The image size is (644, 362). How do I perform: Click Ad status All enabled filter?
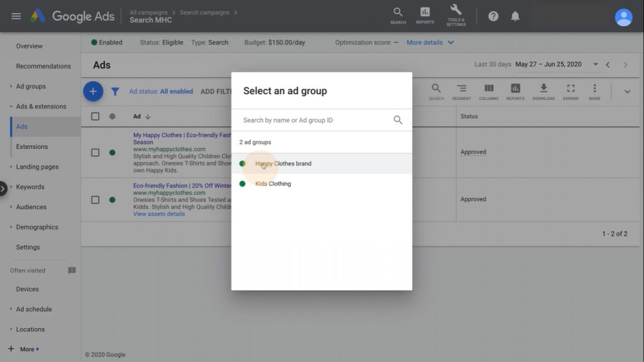(161, 92)
